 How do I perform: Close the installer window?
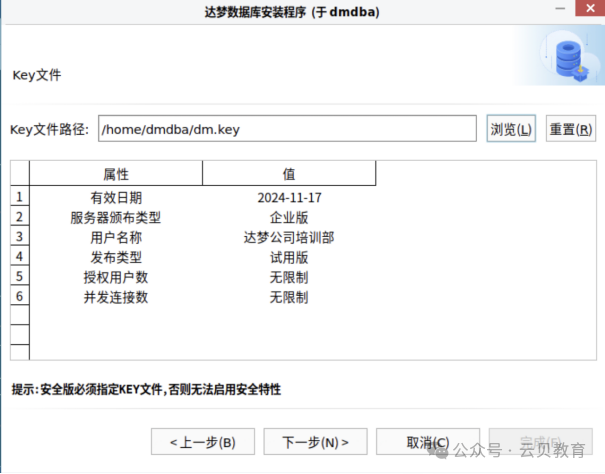click(x=590, y=8)
